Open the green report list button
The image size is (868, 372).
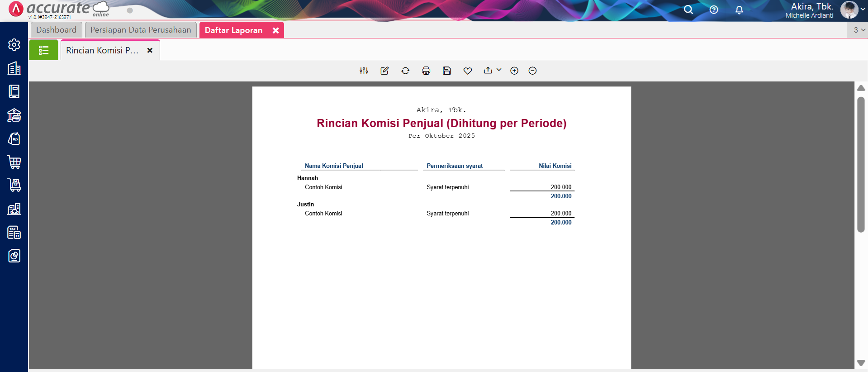pos(43,50)
